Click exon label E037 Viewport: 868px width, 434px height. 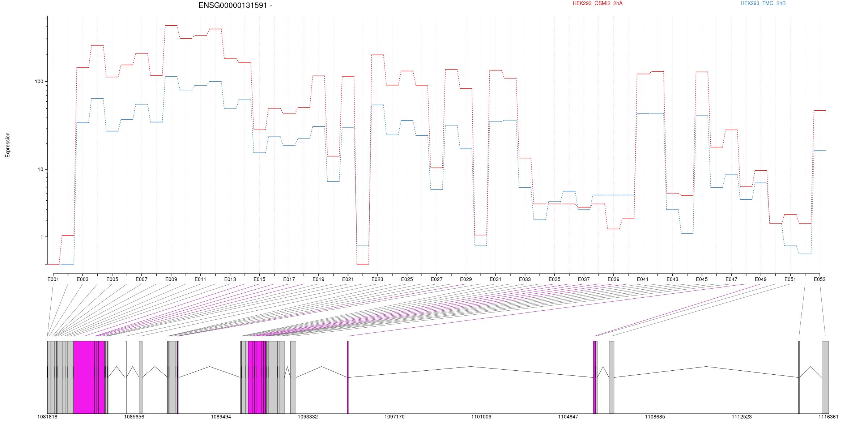click(x=584, y=279)
